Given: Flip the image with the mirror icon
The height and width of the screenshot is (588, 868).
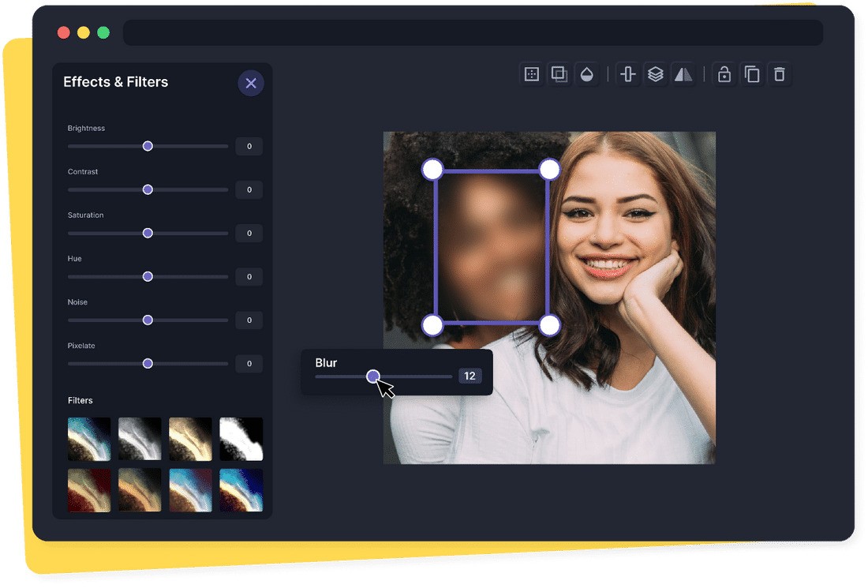Looking at the screenshot, I should (x=683, y=74).
